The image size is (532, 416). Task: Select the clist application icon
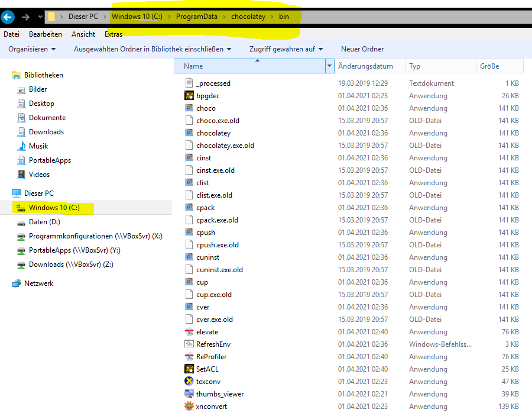tap(189, 182)
